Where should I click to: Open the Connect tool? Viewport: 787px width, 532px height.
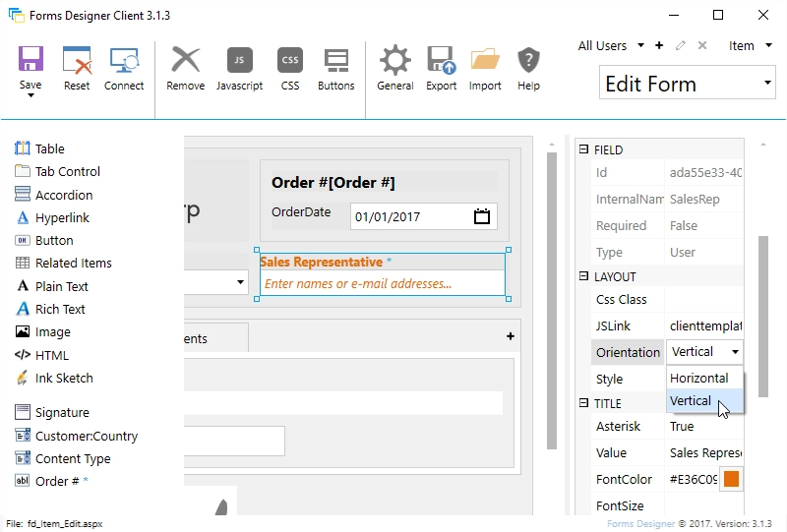pyautogui.click(x=124, y=61)
